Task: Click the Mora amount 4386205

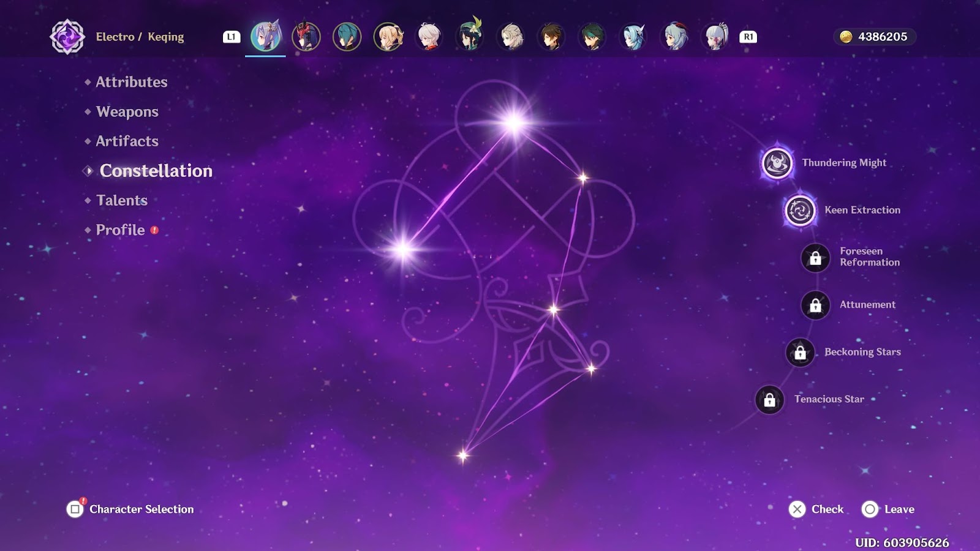Action: click(883, 37)
